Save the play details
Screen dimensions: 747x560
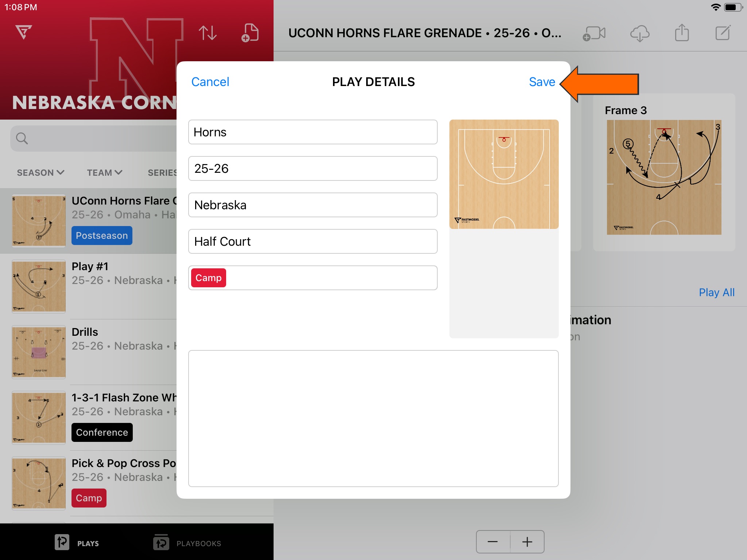[542, 82]
